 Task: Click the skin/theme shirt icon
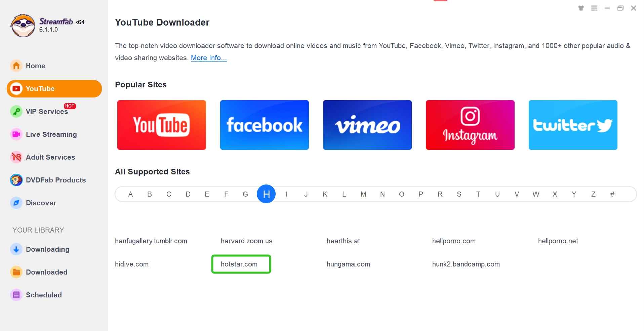tap(581, 8)
